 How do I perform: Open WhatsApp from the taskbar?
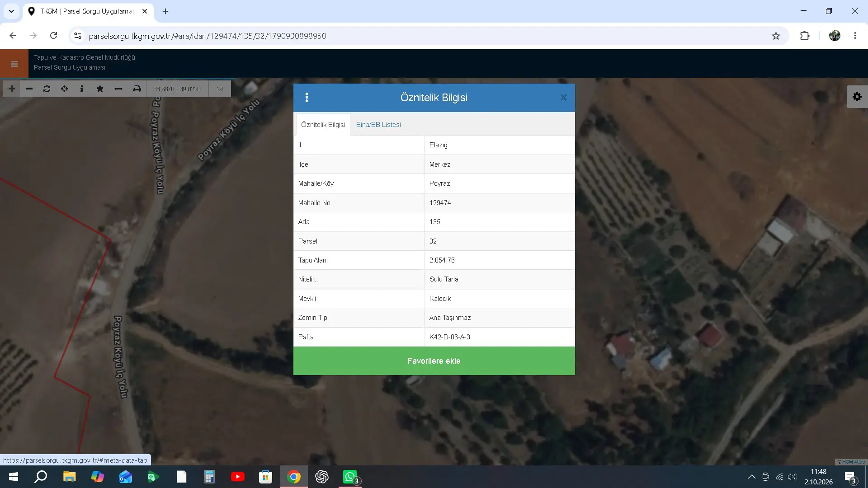tap(350, 477)
